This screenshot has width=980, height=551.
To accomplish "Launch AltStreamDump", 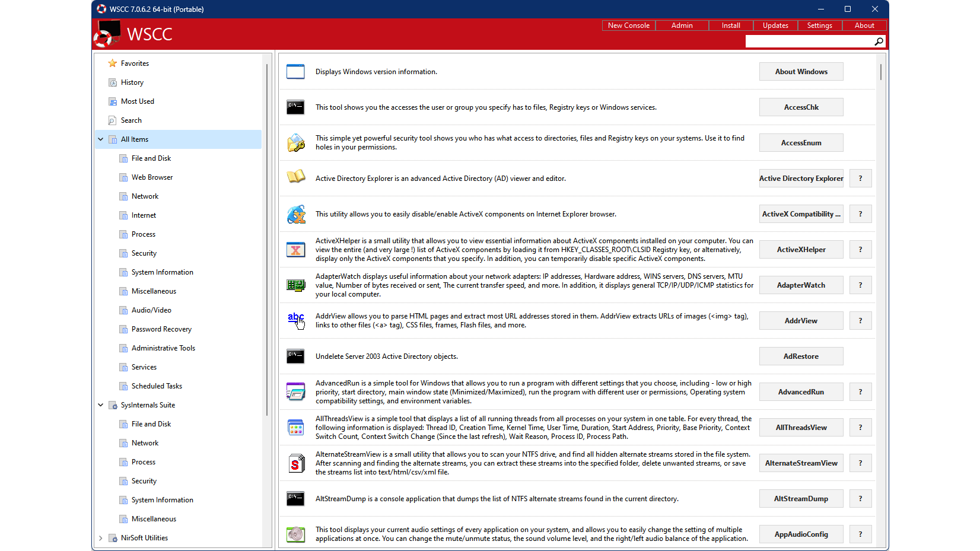I will click(801, 499).
